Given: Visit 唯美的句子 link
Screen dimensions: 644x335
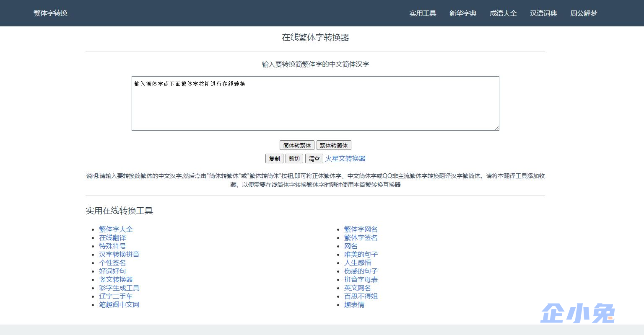Looking at the screenshot, I should [361, 254].
